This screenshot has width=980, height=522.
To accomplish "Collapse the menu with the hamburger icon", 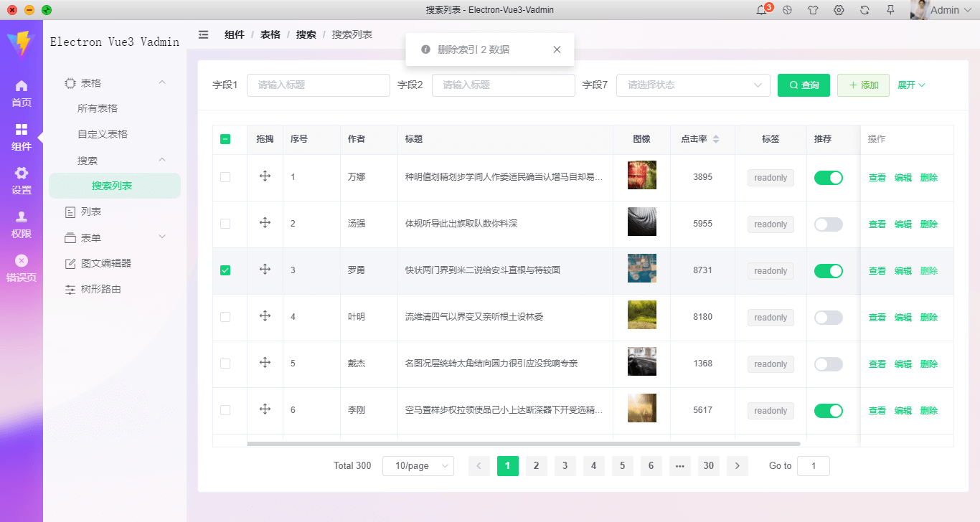I will pos(203,34).
